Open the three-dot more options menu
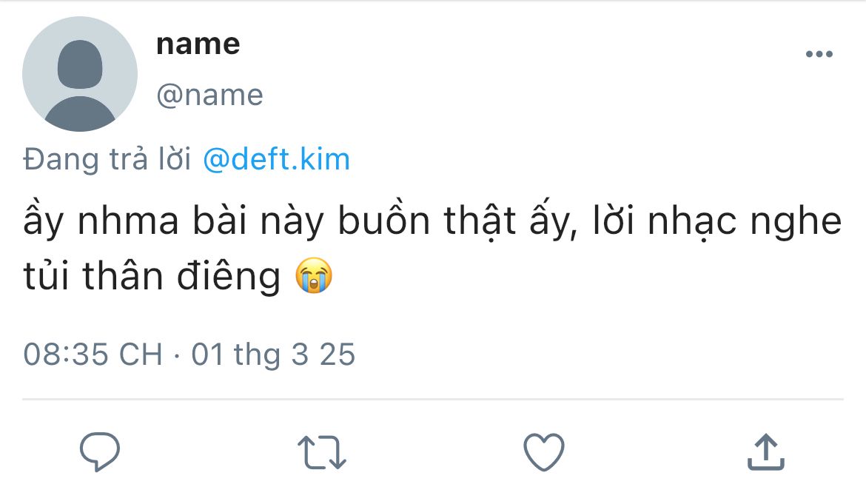 tap(819, 54)
